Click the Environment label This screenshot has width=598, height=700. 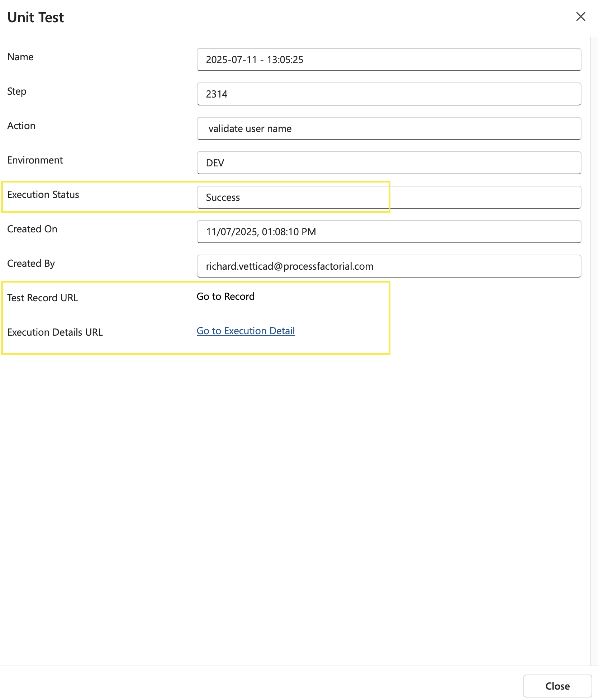pos(35,160)
